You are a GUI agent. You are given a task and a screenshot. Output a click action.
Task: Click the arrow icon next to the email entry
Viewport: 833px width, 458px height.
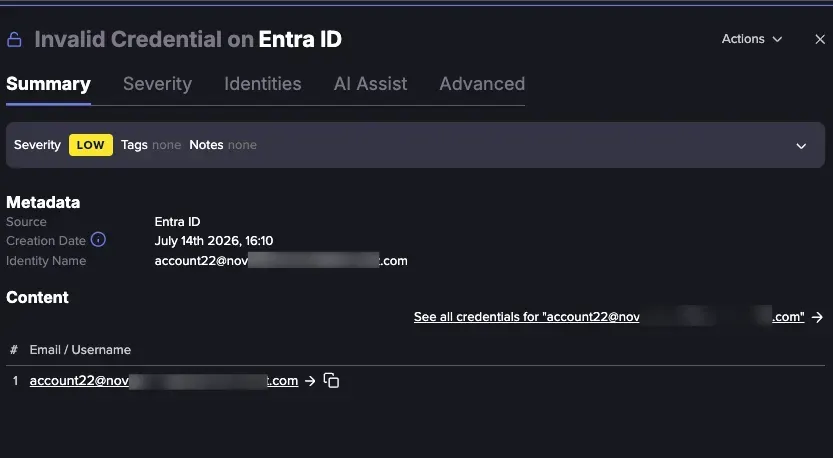[310, 381]
